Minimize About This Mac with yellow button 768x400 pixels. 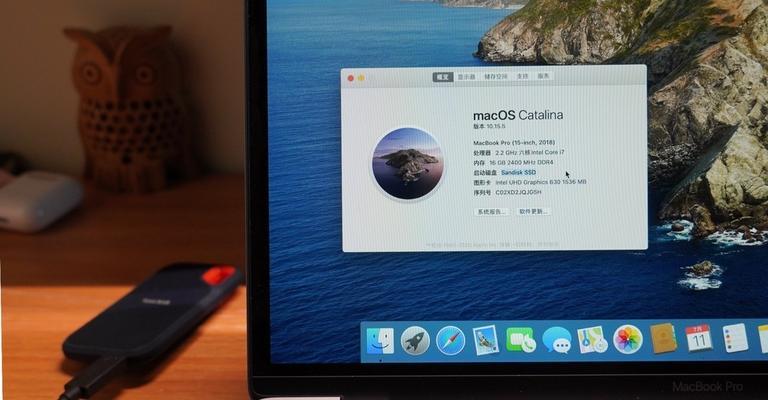tap(361, 78)
